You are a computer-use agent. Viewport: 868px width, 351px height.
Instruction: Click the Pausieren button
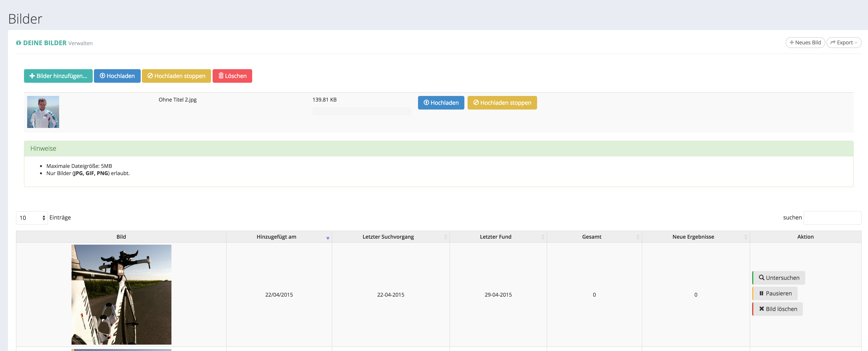tap(775, 293)
